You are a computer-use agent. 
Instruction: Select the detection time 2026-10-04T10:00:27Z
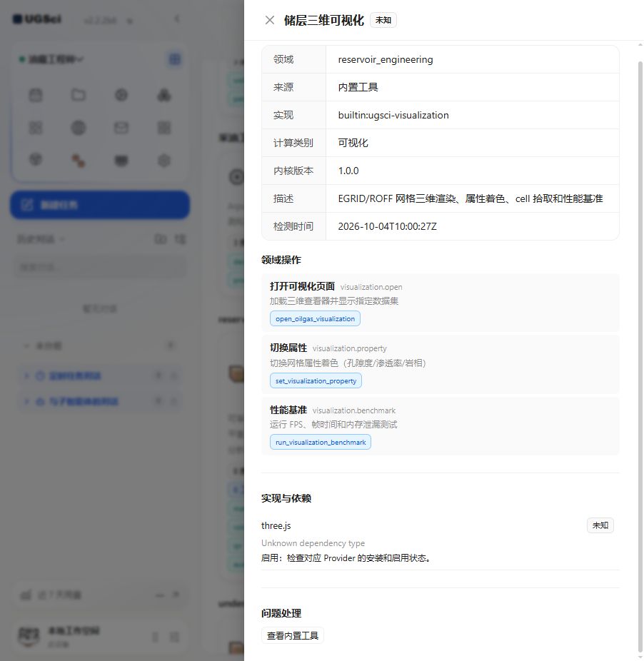pos(387,226)
